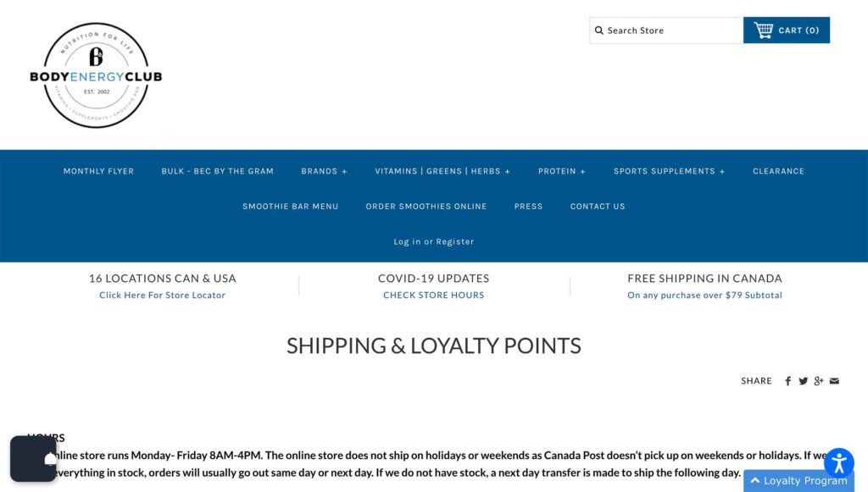This screenshot has width=868, height=492.
Task: Open the Monthly Flyer page
Action: click(98, 171)
